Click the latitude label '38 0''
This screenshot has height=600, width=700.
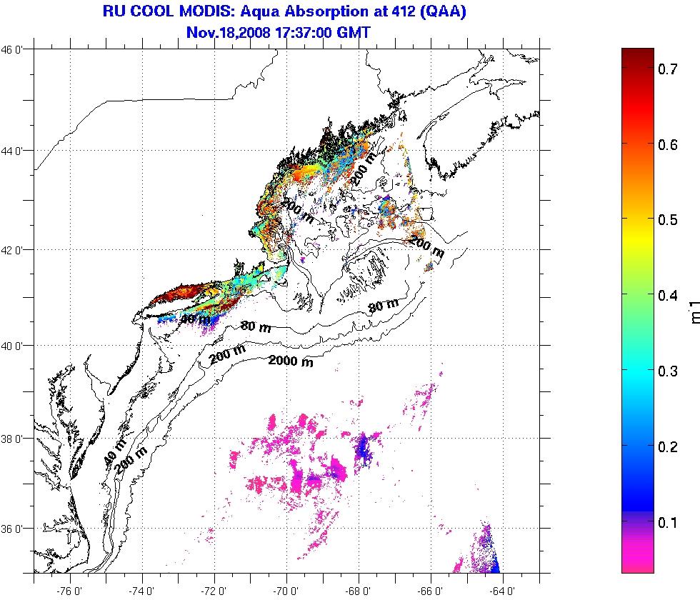click(x=11, y=439)
